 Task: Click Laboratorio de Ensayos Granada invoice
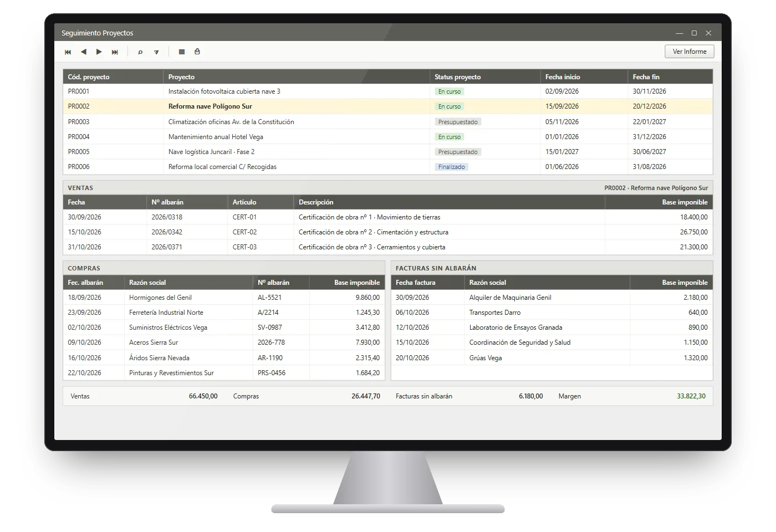point(552,328)
